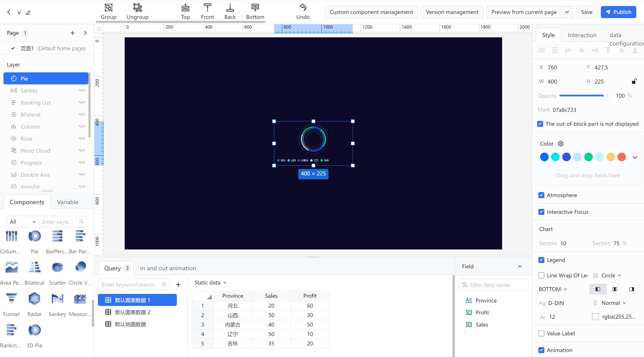The width and height of the screenshot is (644, 357).
Task: Pick the orange-red color swatch
Action: click(x=621, y=157)
